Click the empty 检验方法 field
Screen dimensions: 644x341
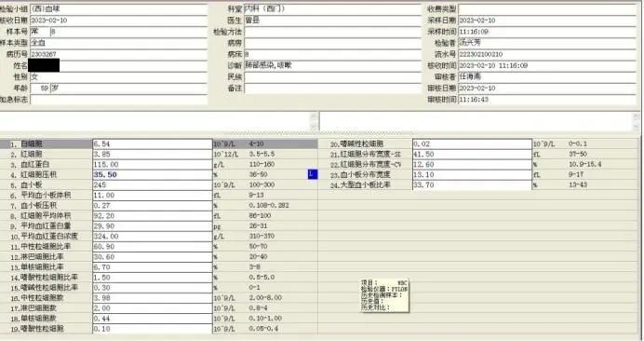[x=332, y=32]
